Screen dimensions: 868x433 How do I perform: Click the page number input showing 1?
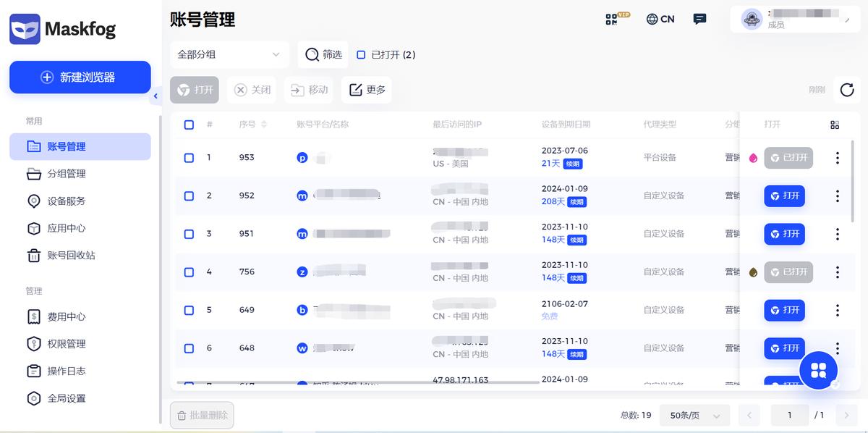(x=789, y=415)
